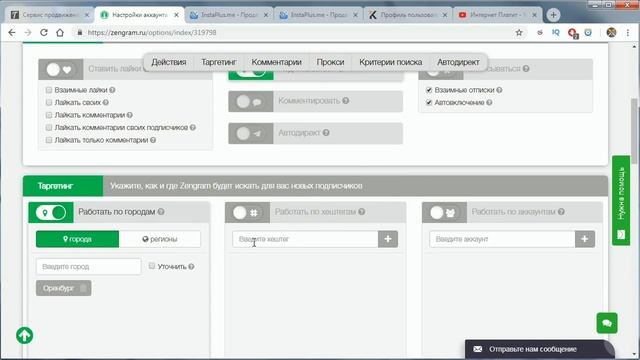
Task: Open the user profile avatar
Action: (x=611, y=33)
